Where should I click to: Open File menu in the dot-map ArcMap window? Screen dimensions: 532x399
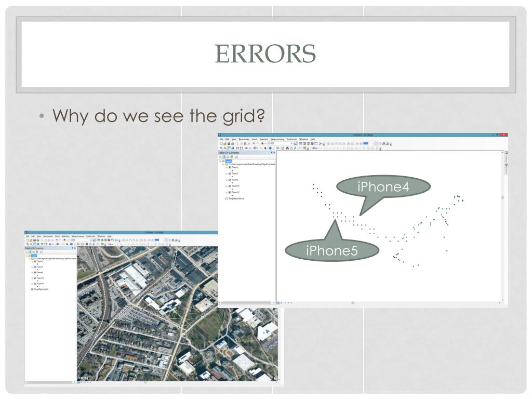click(x=221, y=139)
